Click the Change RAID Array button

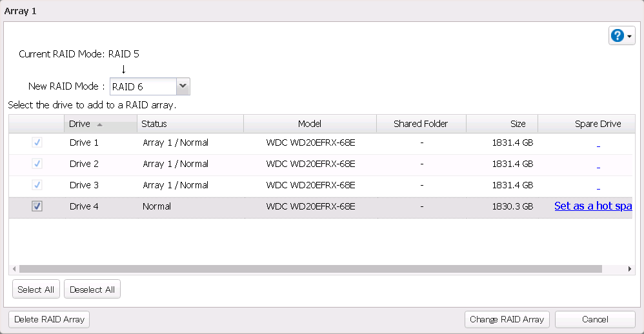(507, 319)
